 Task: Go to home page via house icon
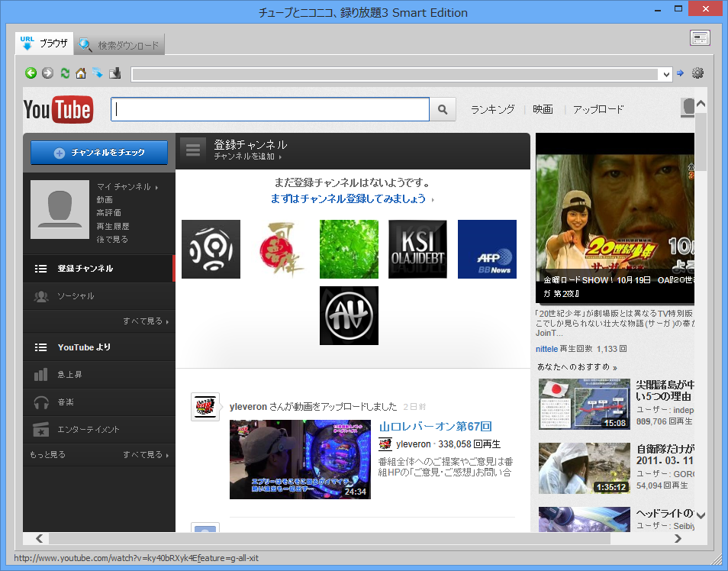[81, 73]
